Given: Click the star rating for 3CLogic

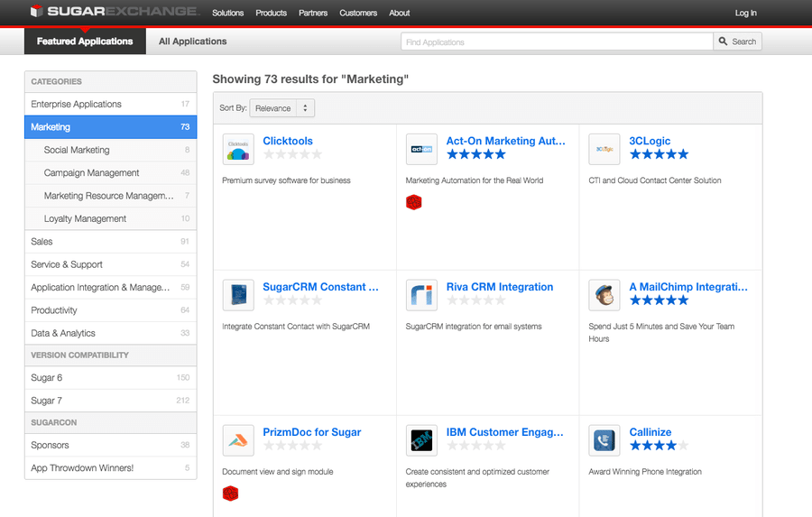Looking at the screenshot, I should coord(660,154).
